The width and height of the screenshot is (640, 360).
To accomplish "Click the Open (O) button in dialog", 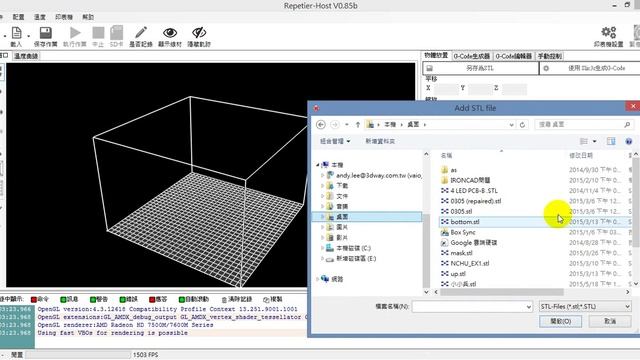I will [x=560, y=322].
